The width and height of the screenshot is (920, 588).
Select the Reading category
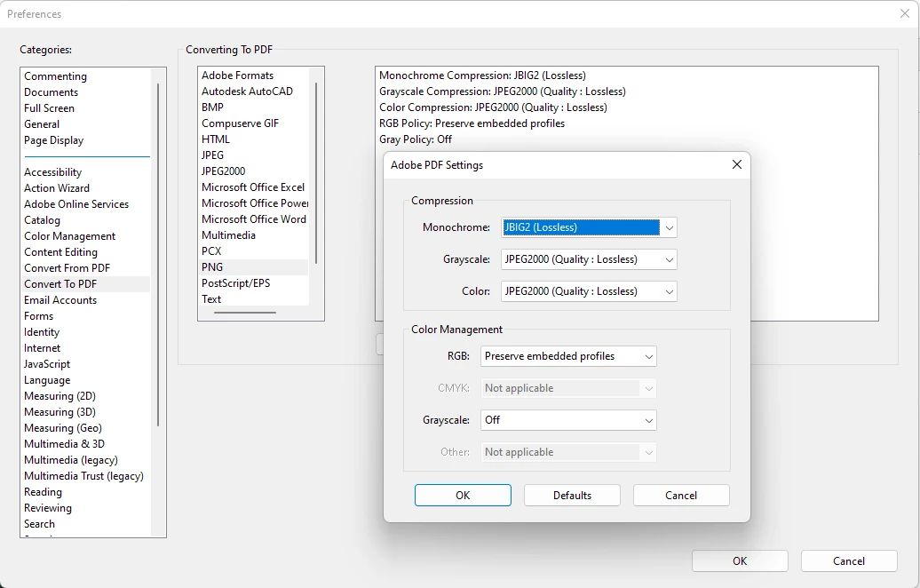pyautogui.click(x=43, y=492)
